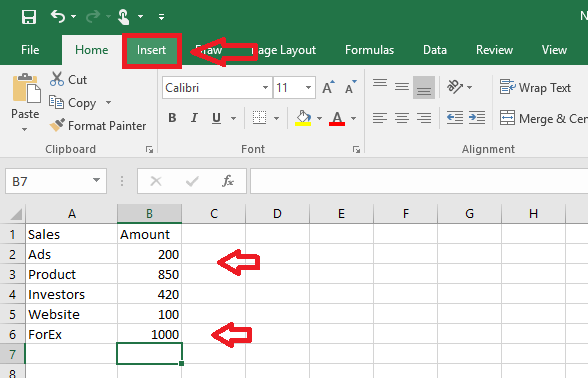Image resolution: width=588 pixels, height=378 pixels.
Task: Select the cell with value 1000
Action: (x=149, y=334)
